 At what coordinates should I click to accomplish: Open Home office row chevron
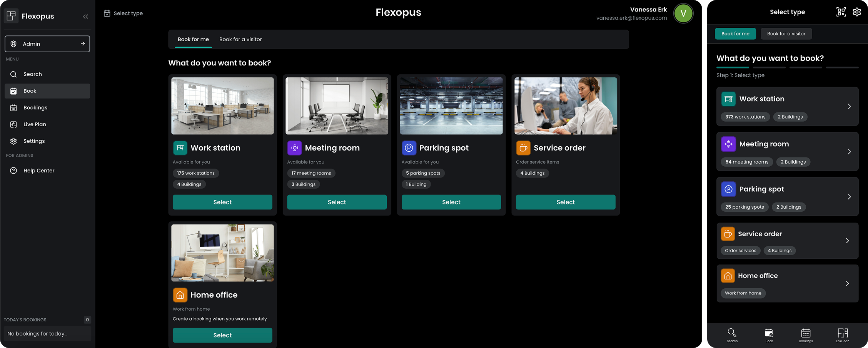point(847,284)
